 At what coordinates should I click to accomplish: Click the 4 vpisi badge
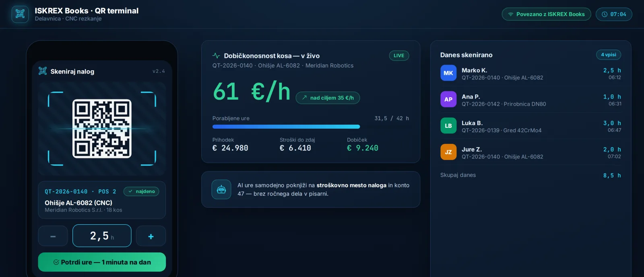[609, 55]
